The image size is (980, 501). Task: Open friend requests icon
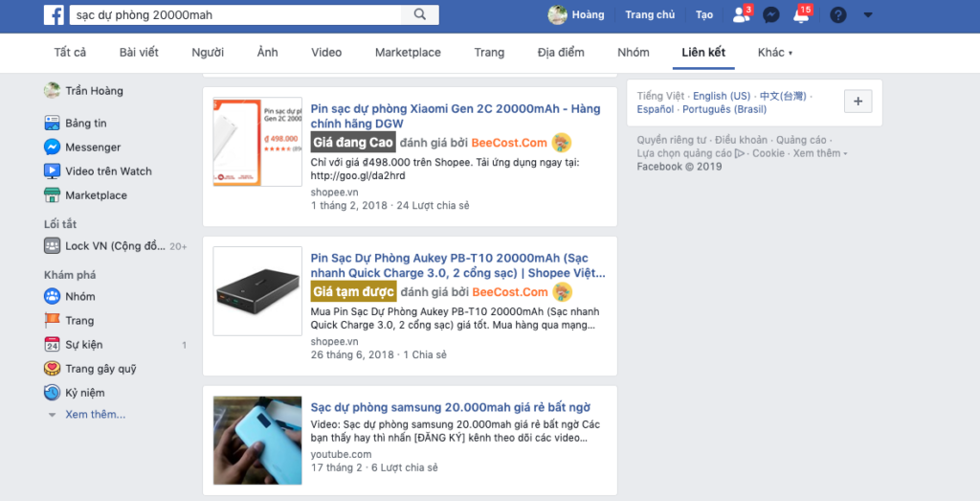coord(742,14)
